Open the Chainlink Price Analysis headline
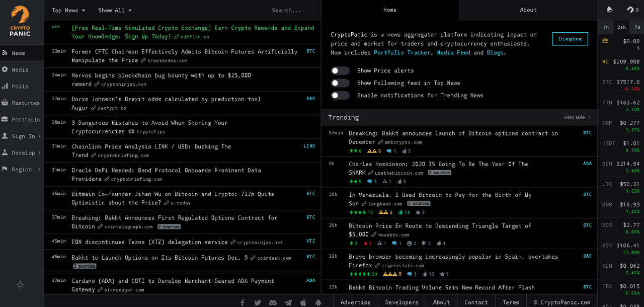Viewport: 644px width, 307px height. (x=151, y=150)
